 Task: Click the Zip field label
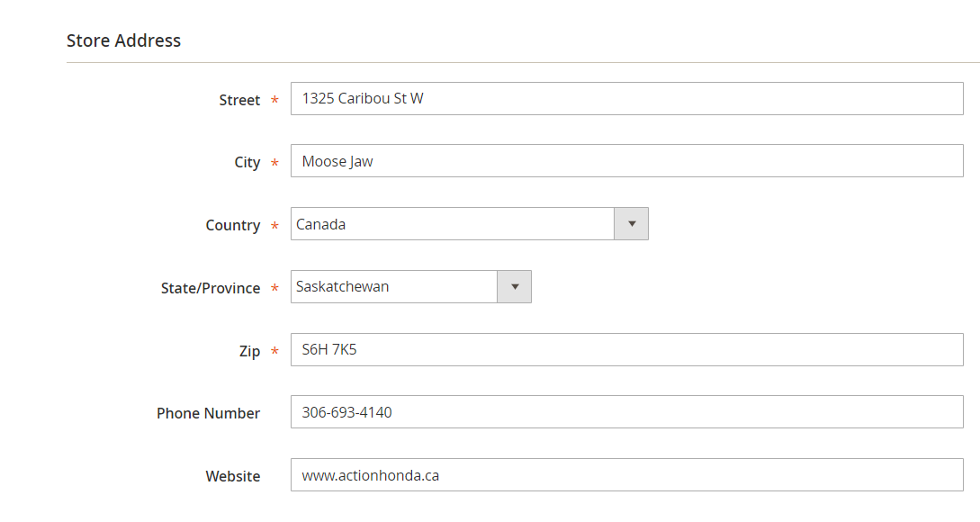(x=249, y=352)
